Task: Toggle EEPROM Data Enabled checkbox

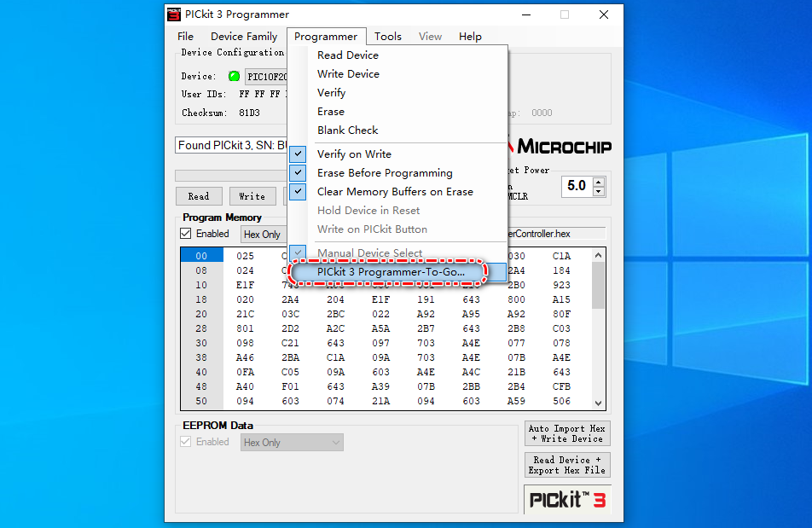Action: [186, 442]
